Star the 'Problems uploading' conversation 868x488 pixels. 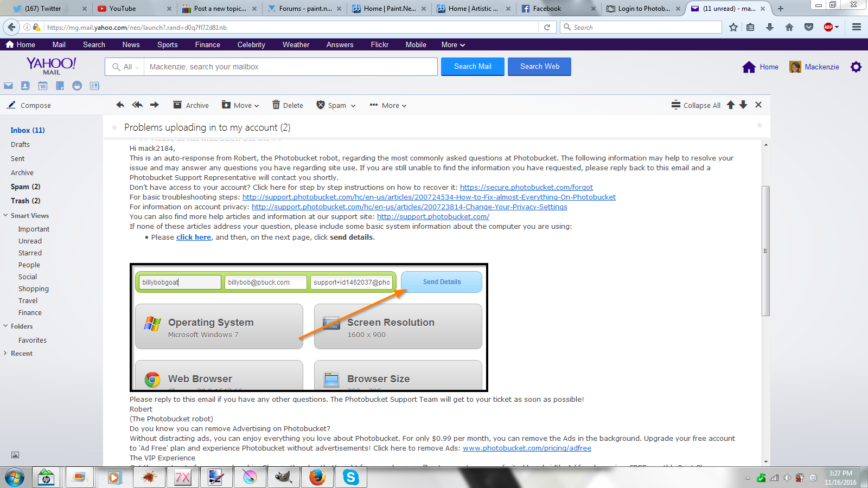pyautogui.click(x=759, y=125)
